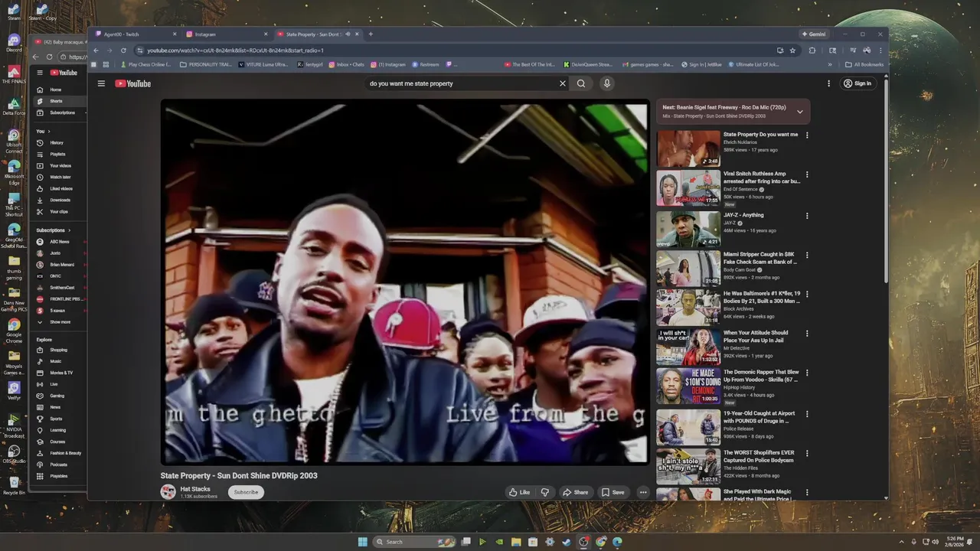Screen dimensions: 980x551
Task: Dislike the State Property video
Action: pos(545,492)
